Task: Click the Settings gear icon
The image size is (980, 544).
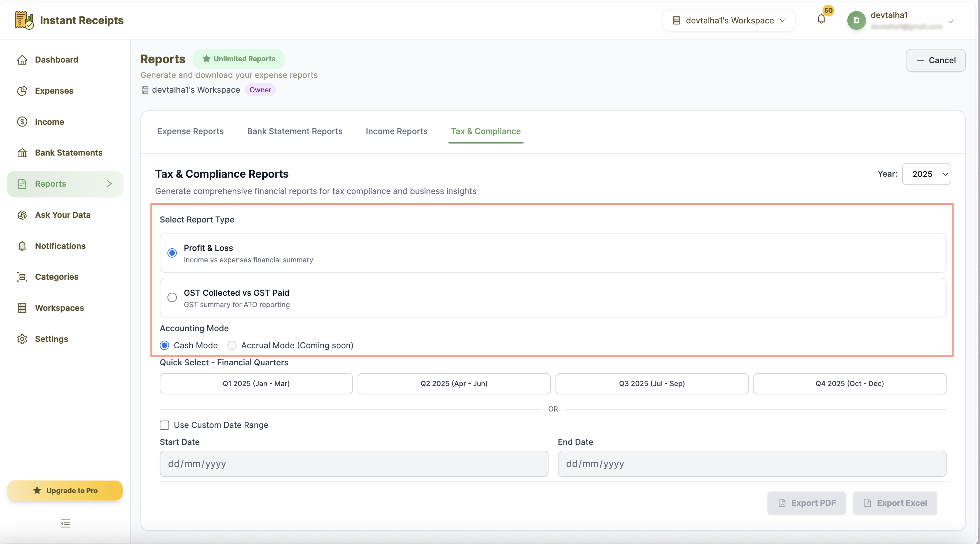Action: (22, 339)
